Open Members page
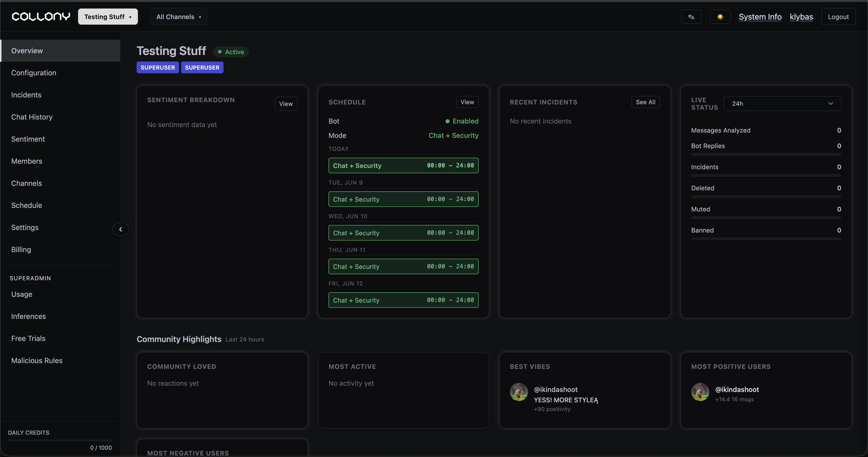Image resolution: width=868 pixels, height=457 pixels. point(60,161)
